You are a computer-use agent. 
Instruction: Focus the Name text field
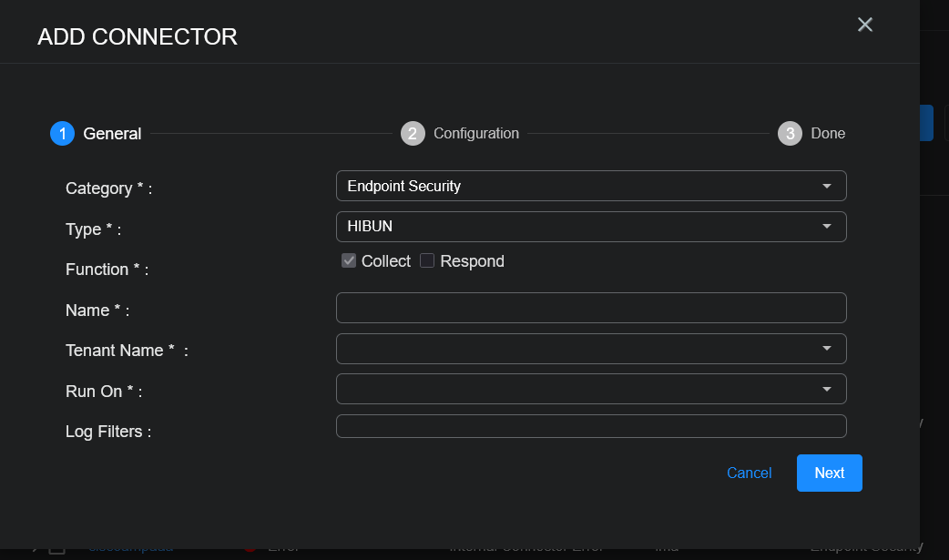click(591, 308)
